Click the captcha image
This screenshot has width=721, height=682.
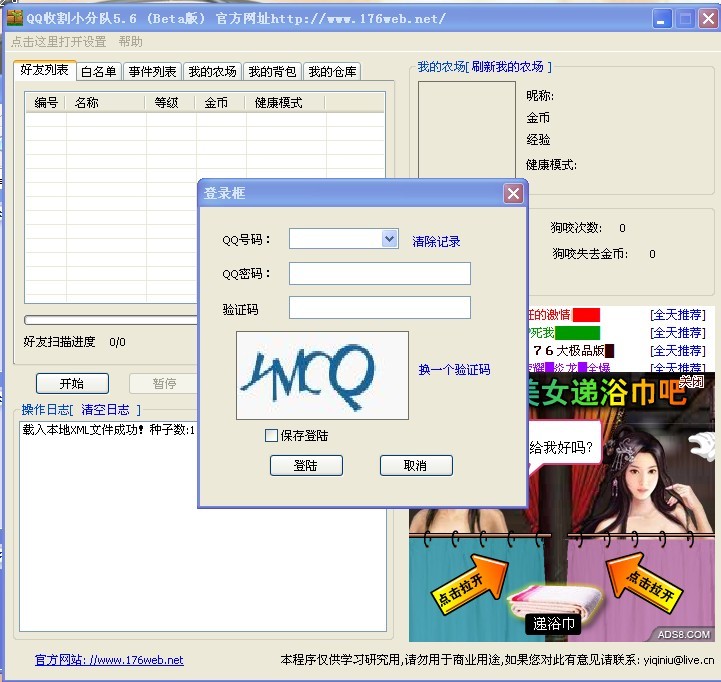click(x=322, y=375)
